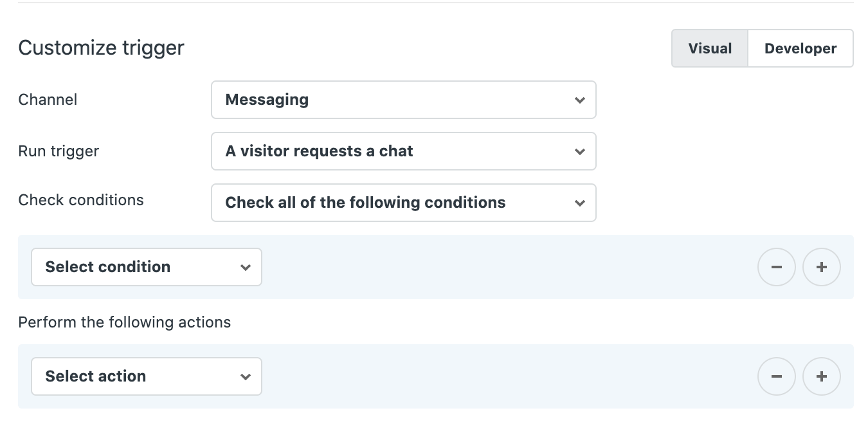Viewport: 868px width, 433px height.
Task: Click the Select condition chevron arrow
Action: [245, 267]
